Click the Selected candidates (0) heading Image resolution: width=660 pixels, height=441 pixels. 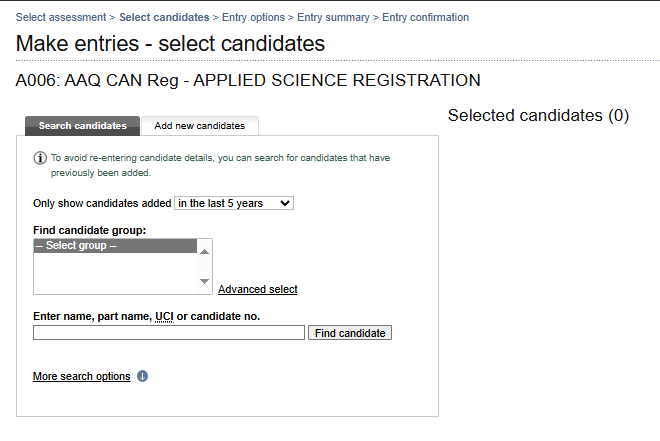click(x=538, y=115)
